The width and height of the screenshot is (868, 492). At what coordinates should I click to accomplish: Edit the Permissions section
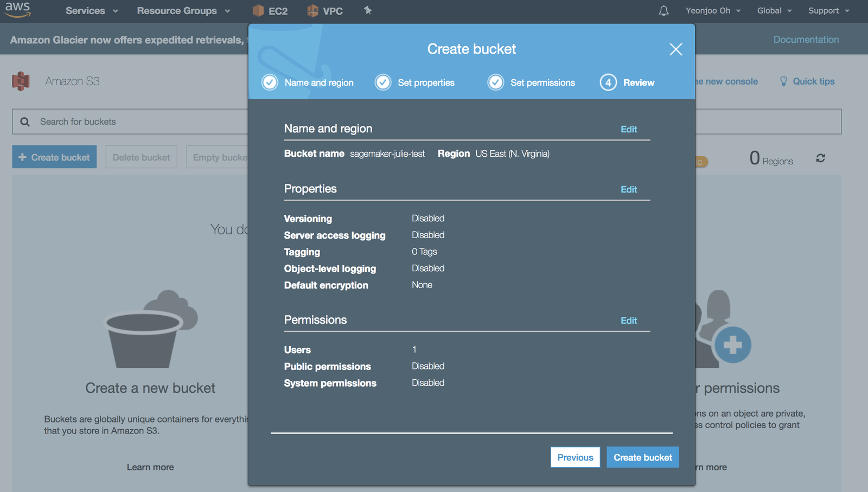[x=629, y=321]
